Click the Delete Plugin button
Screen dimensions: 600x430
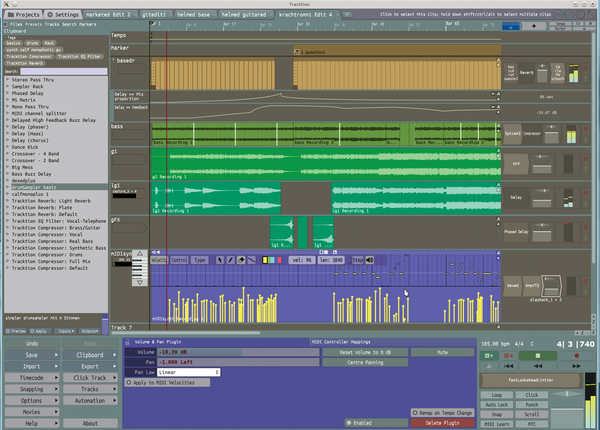442,423
